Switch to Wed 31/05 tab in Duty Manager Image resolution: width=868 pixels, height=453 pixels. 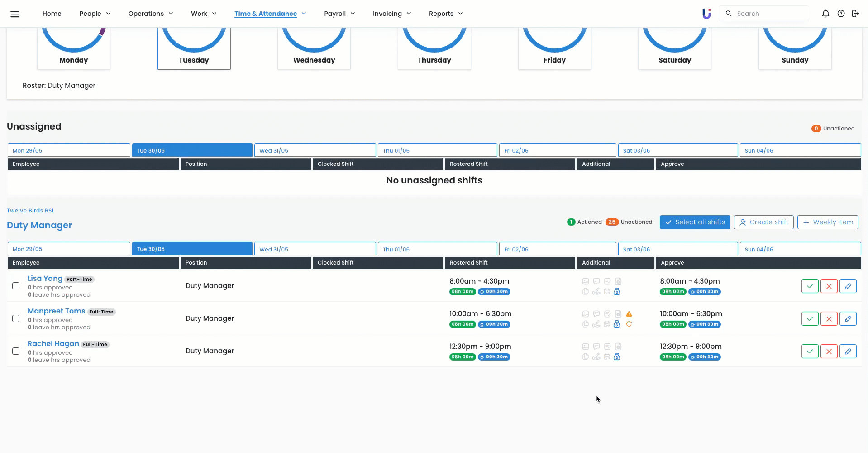[315, 249]
